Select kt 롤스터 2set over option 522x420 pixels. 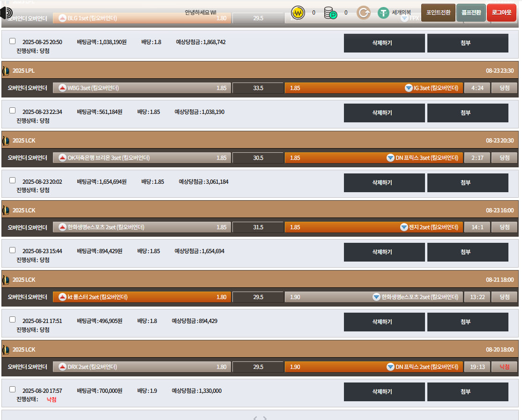coord(142,297)
